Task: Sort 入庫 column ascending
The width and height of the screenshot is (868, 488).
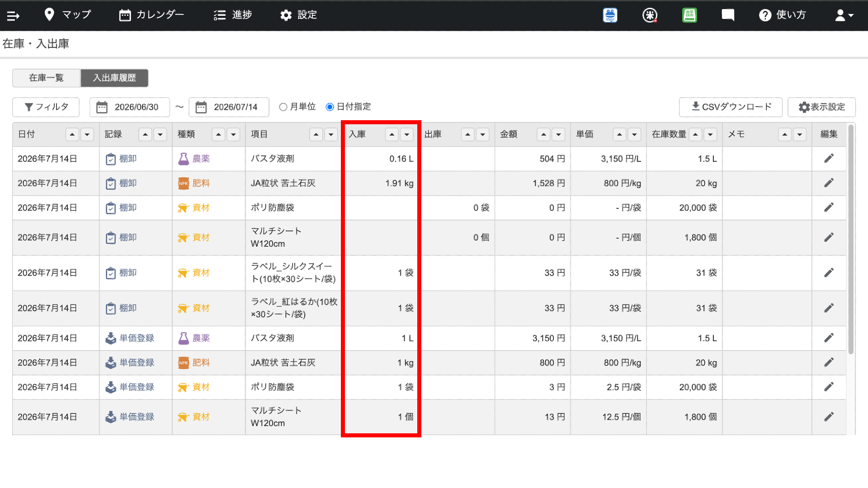Action: point(392,135)
